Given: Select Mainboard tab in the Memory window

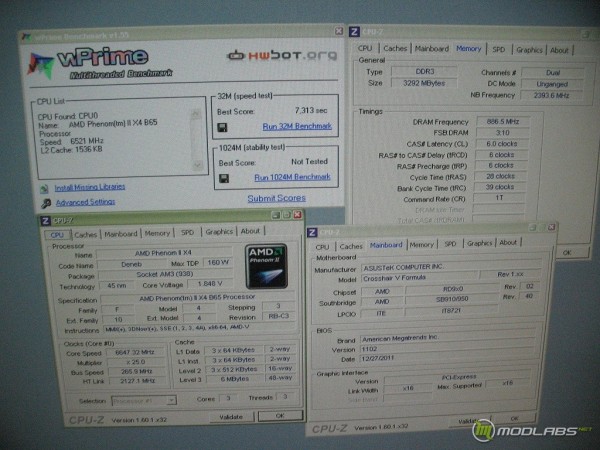Looking at the screenshot, I should 432,49.
